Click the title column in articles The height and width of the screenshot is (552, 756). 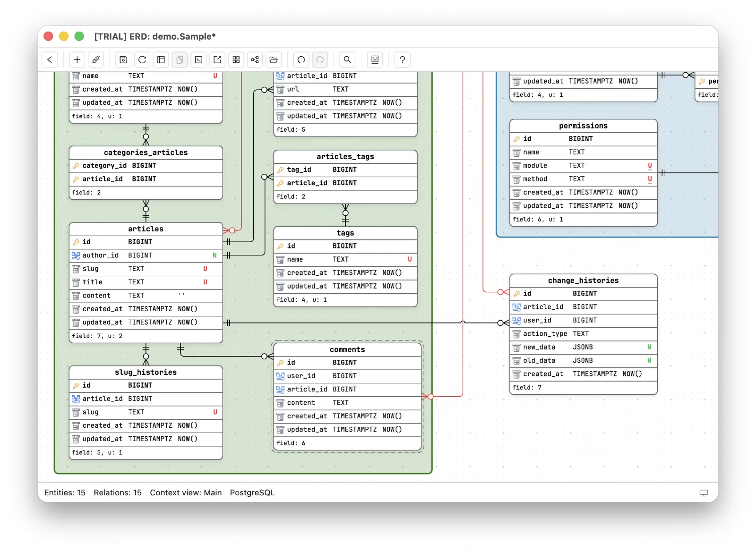[146, 282]
